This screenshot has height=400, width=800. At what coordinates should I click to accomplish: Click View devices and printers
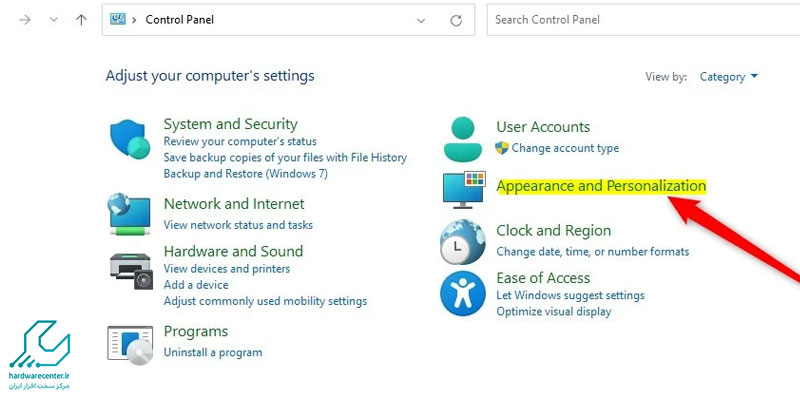tap(227, 269)
